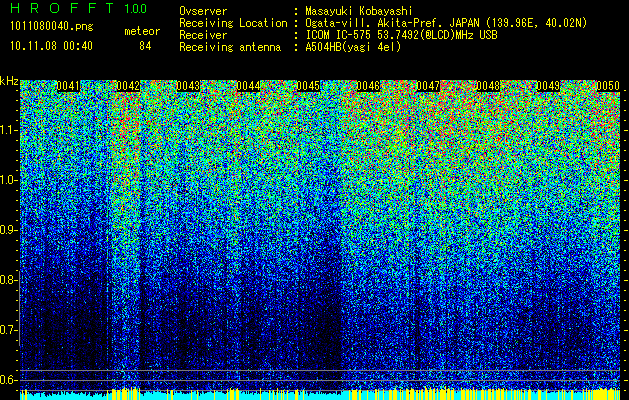The height and width of the screenshot is (400, 629).
Task: Click the kHz axis unit label
Action: point(9,81)
